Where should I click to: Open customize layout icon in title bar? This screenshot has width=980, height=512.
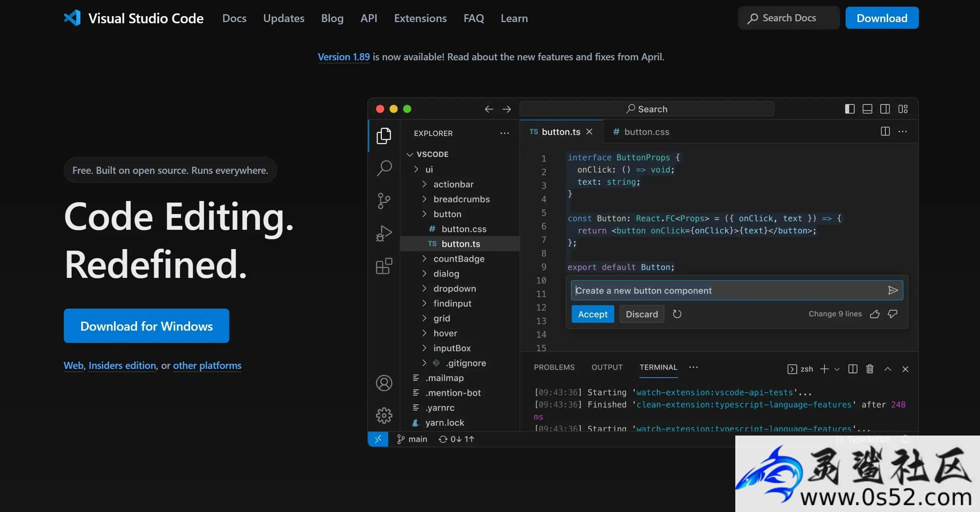tap(903, 109)
